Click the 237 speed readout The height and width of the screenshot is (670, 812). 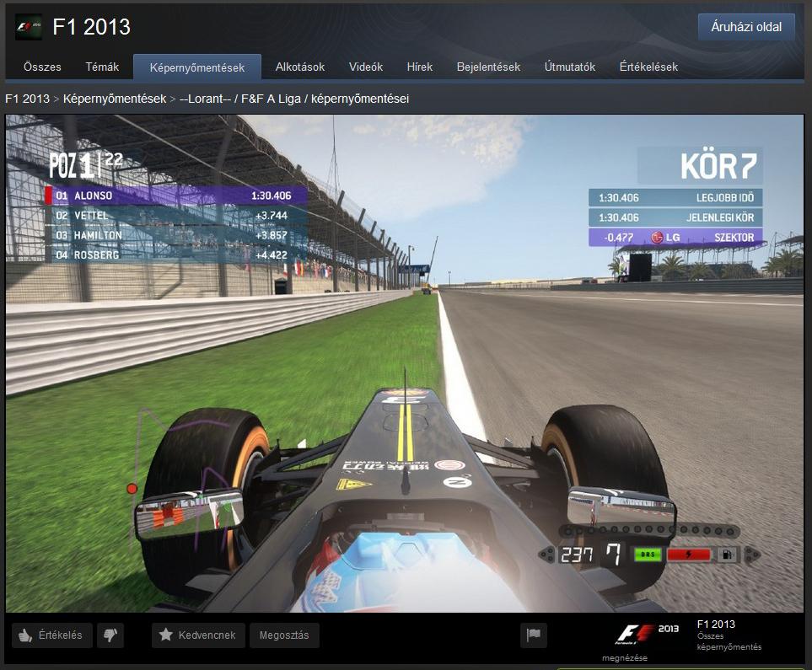(577, 555)
